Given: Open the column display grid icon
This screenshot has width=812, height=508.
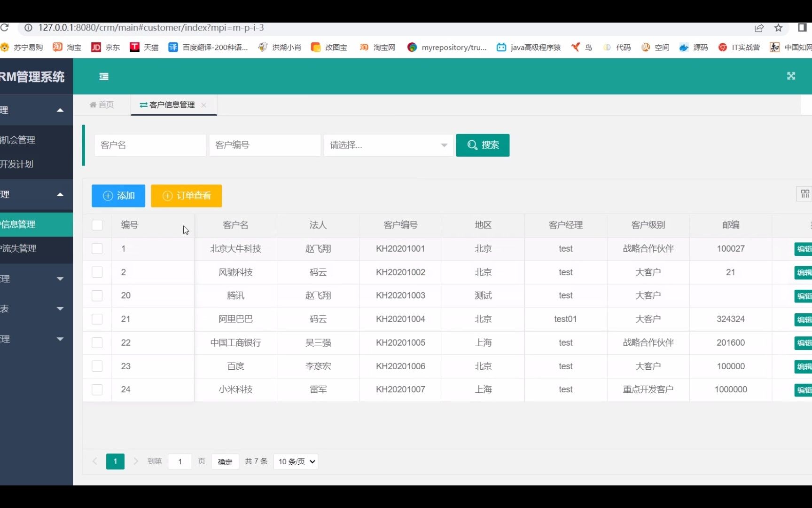Looking at the screenshot, I should (x=805, y=194).
